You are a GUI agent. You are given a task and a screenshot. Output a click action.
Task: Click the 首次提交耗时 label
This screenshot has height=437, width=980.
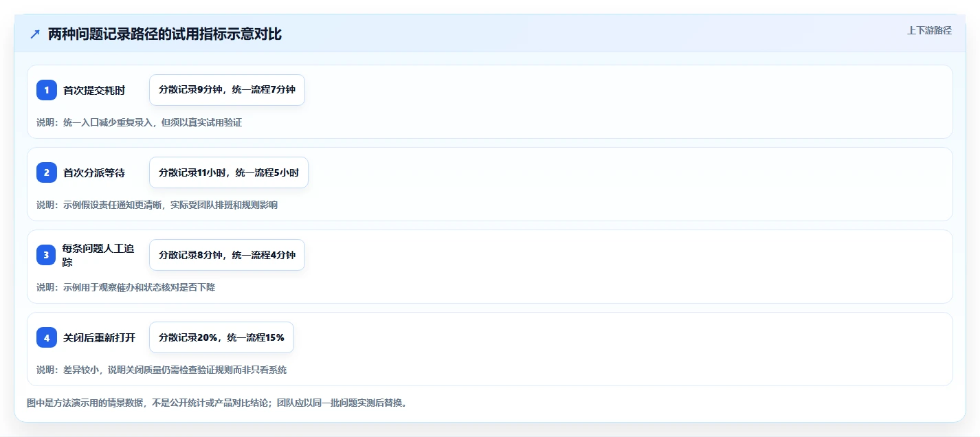coord(94,90)
